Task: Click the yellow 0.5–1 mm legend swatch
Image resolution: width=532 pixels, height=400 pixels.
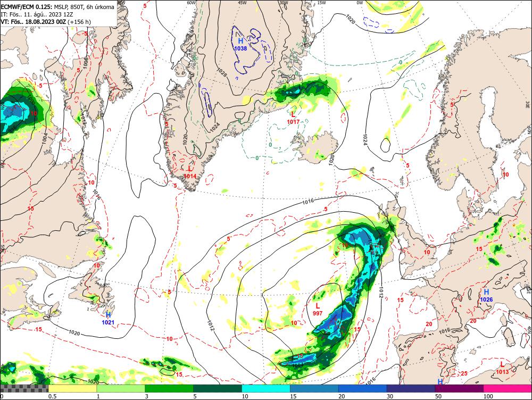Action: [72, 388]
